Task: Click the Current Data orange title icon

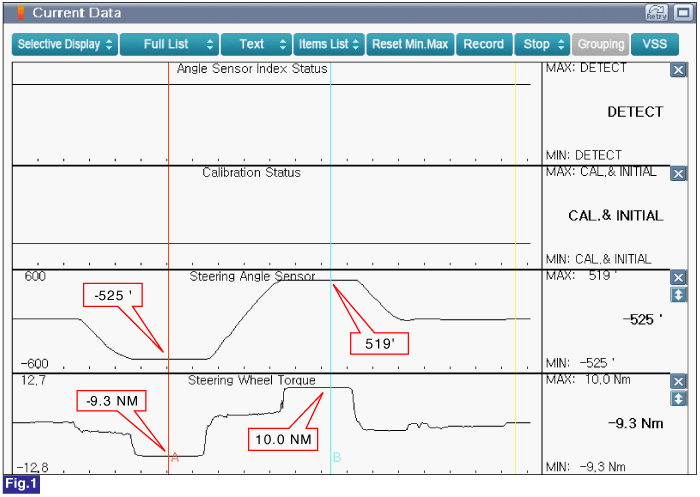Action: click(21, 13)
